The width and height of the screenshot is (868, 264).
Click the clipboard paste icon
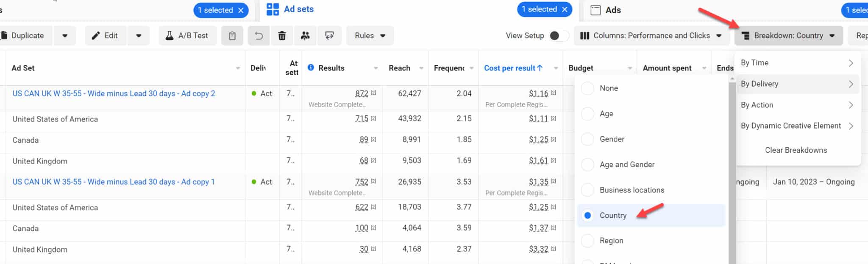pos(232,36)
